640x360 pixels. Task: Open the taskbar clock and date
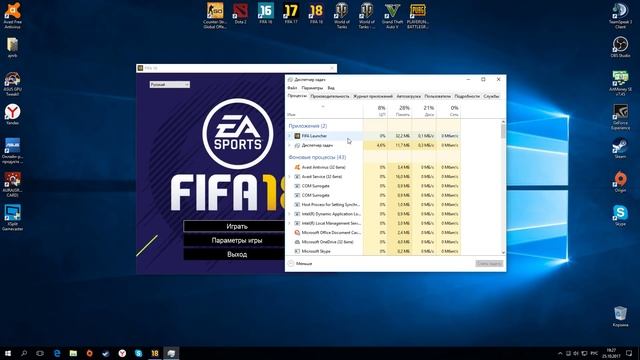611,353
